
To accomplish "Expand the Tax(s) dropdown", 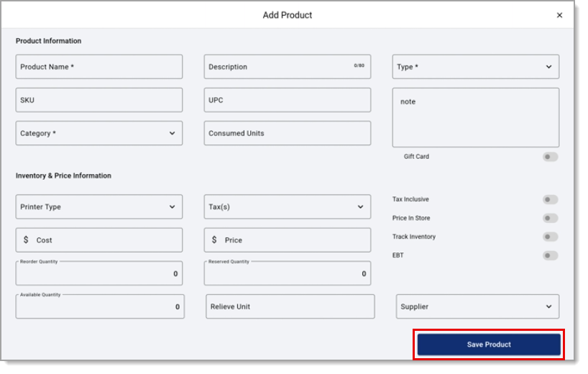I will pyautogui.click(x=288, y=206).
